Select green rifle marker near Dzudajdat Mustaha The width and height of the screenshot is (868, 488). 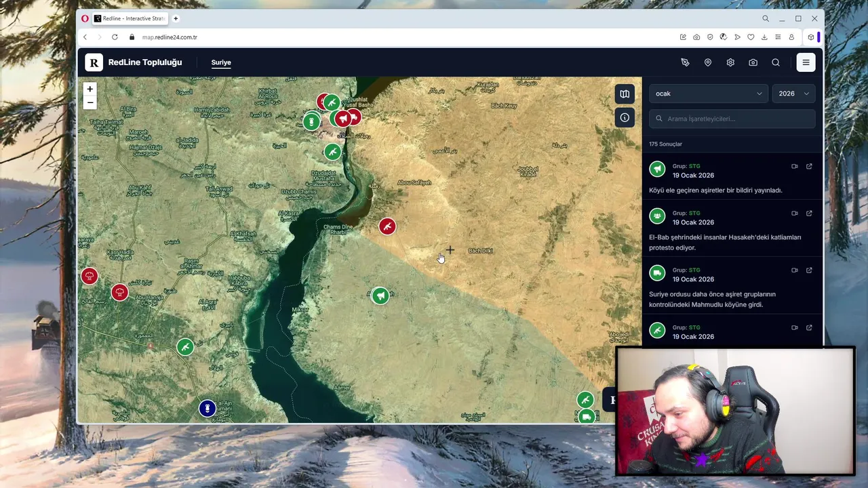pos(332,152)
